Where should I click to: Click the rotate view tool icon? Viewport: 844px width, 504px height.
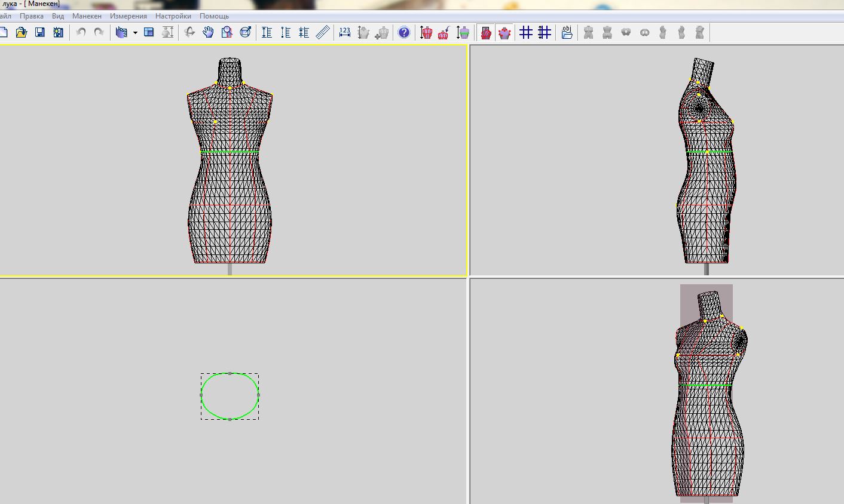pos(189,32)
